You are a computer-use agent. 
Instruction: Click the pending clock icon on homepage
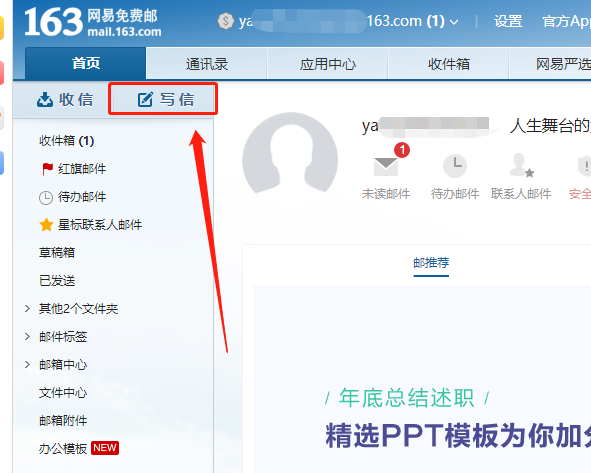coord(455,166)
